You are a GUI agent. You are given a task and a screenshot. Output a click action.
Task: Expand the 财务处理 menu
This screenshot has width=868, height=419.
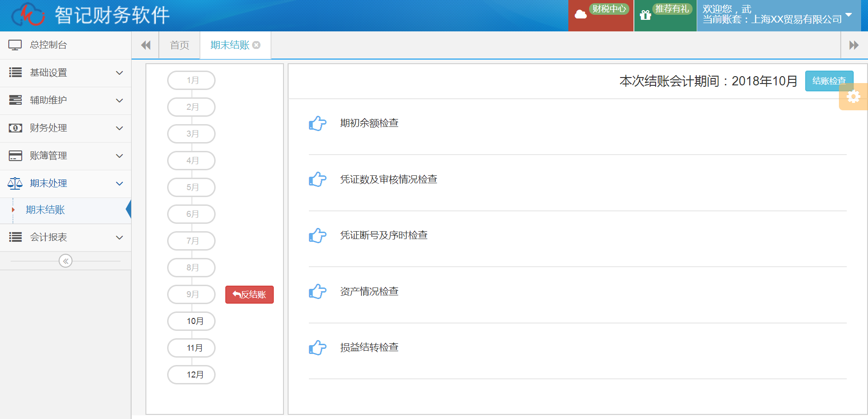pos(66,128)
